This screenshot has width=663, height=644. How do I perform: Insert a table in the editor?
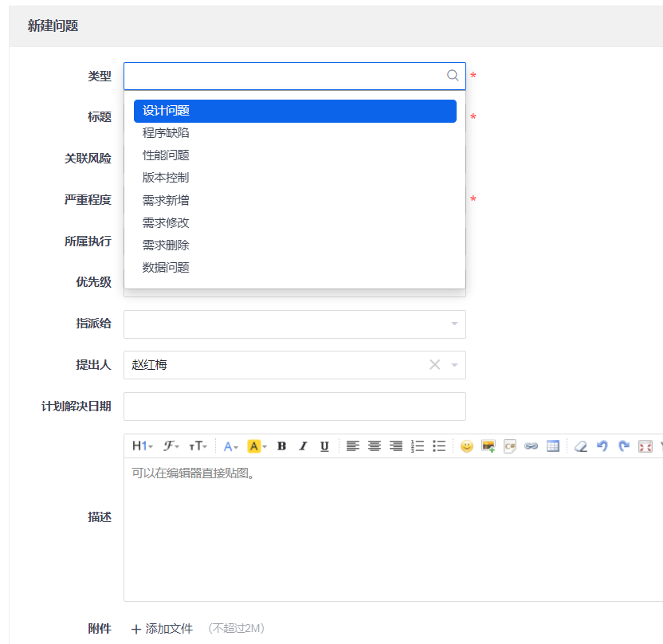click(x=553, y=446)
